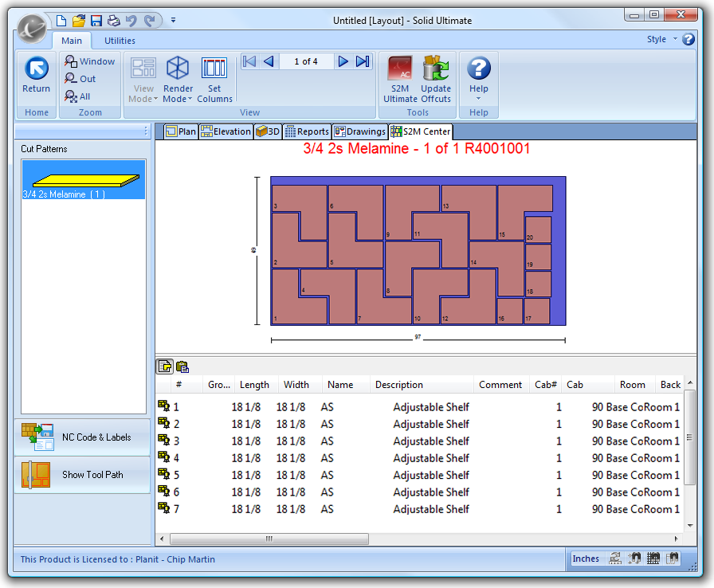This screenshot has height=588, width=714.
Task: Open the View Mode dropdown
Action: [x=143, y=79]
